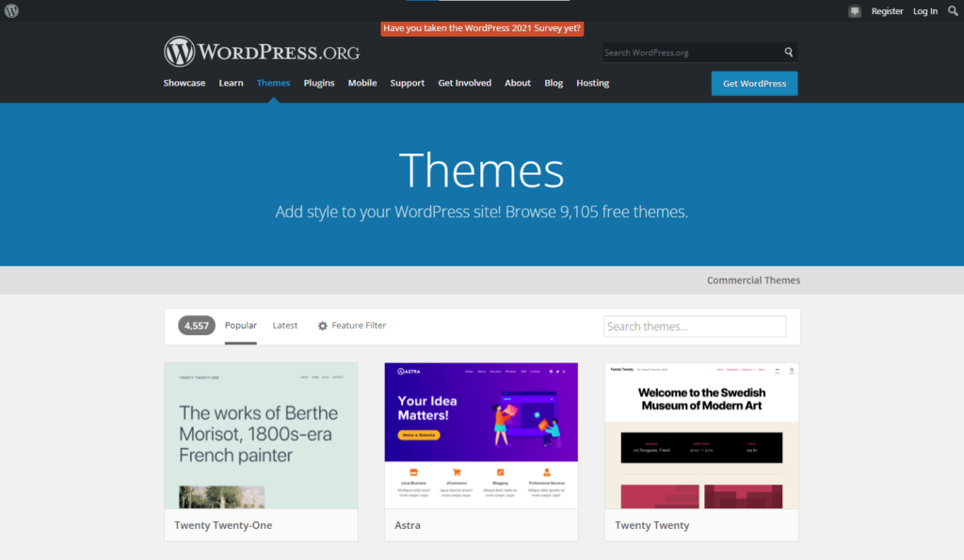
Task: Open the Hosting menu item
Action: click(592, 83)
